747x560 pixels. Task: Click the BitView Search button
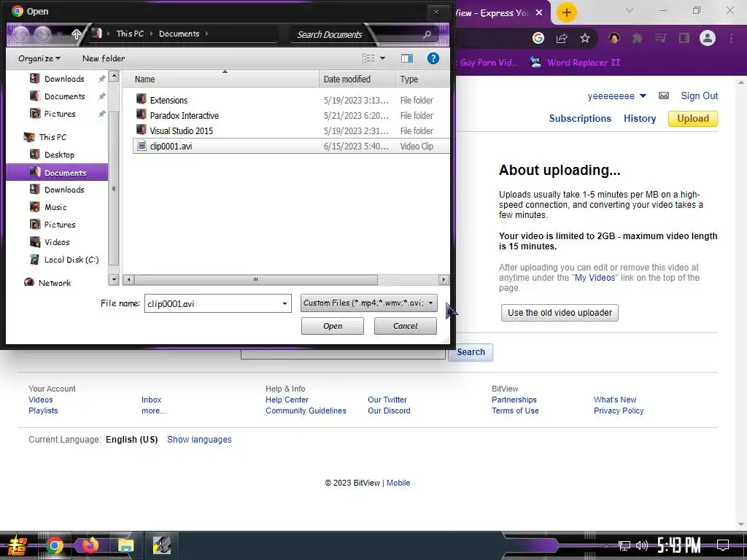[x=471, y=352]
